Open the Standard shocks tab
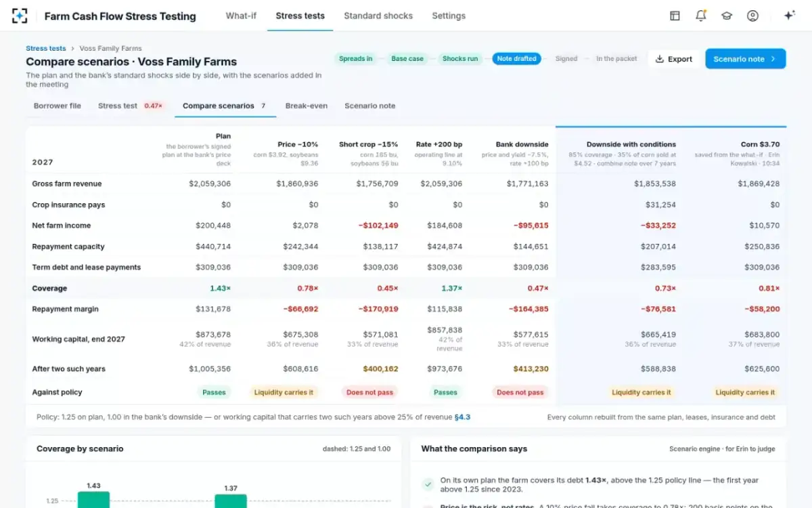This screenshot has width=812, height=508. 378,16
